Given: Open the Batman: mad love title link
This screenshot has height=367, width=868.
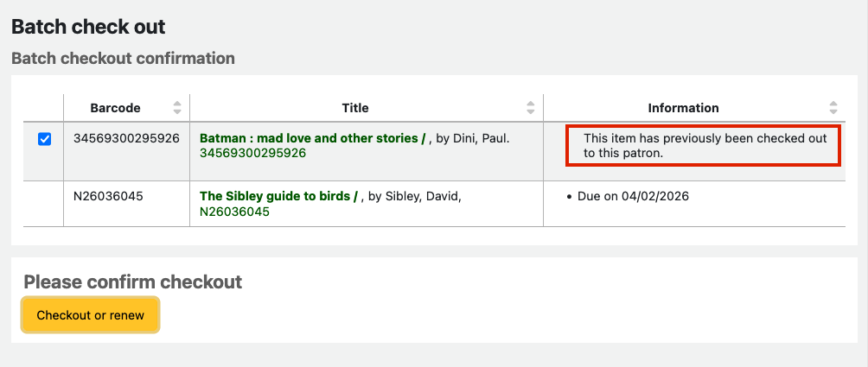Looking at the screenshot, I should click(x=313, y=138).
